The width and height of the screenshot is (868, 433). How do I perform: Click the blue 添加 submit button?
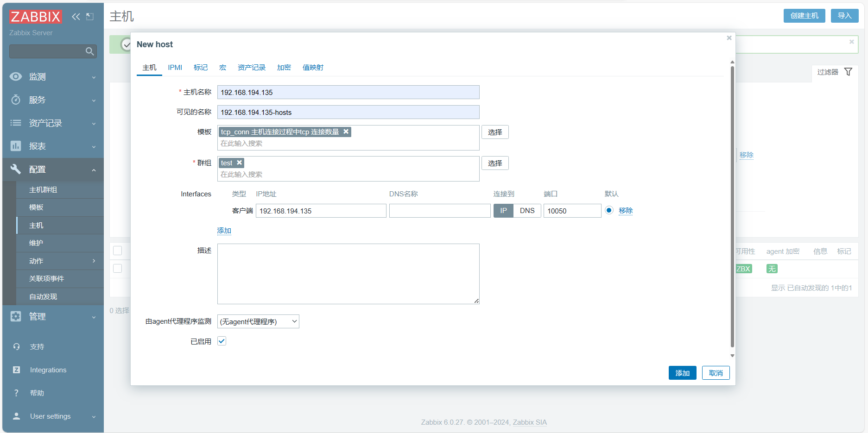(682, 373)
